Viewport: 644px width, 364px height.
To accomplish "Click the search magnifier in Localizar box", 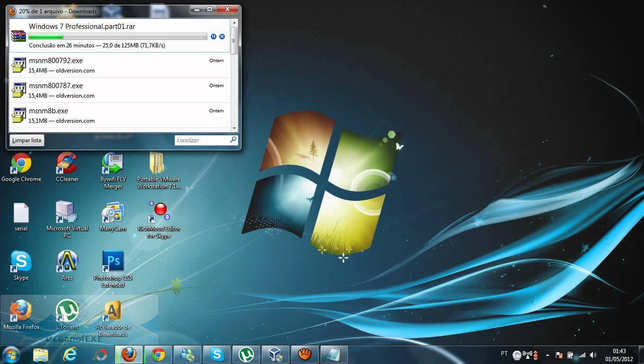I will point(233,140).
